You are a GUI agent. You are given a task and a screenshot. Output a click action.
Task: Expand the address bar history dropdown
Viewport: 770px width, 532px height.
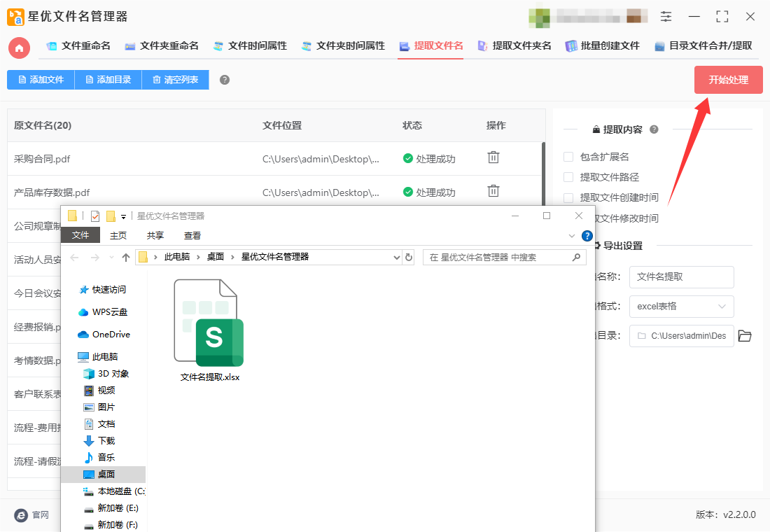pos(397,258)
